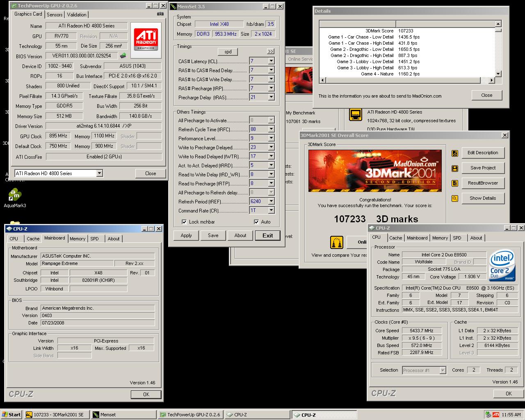This screenshot has height=420, width=525.
Task: Switch to the TechPowerUp GPU-Z taskbar item
Action: (x=190, y=415)
